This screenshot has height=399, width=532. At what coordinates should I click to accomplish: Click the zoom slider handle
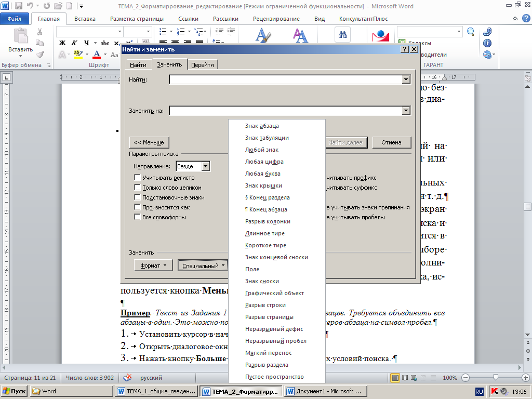tap(496, 377)
